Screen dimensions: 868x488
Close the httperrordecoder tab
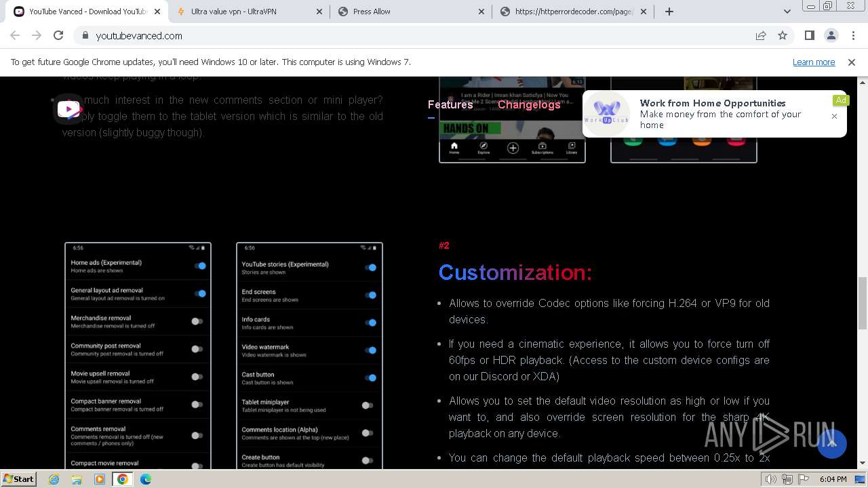coord(644,12)
